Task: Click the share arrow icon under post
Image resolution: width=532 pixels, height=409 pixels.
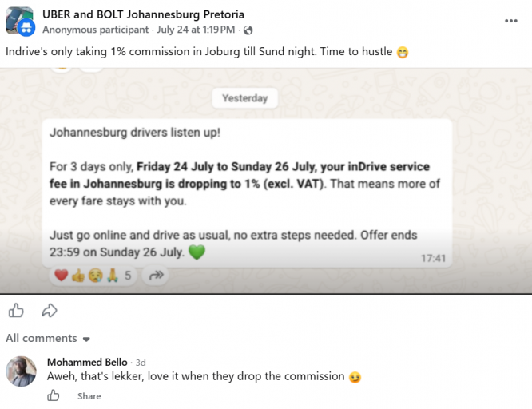Action: click(x=50, y=310)
